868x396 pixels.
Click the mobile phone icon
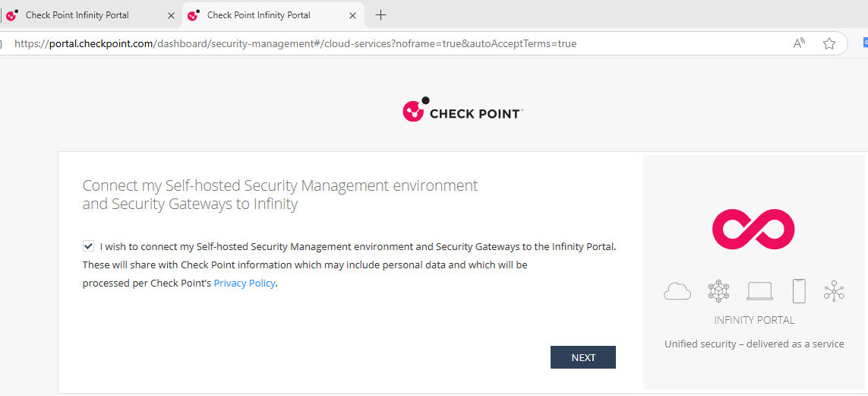coord(799,291)
